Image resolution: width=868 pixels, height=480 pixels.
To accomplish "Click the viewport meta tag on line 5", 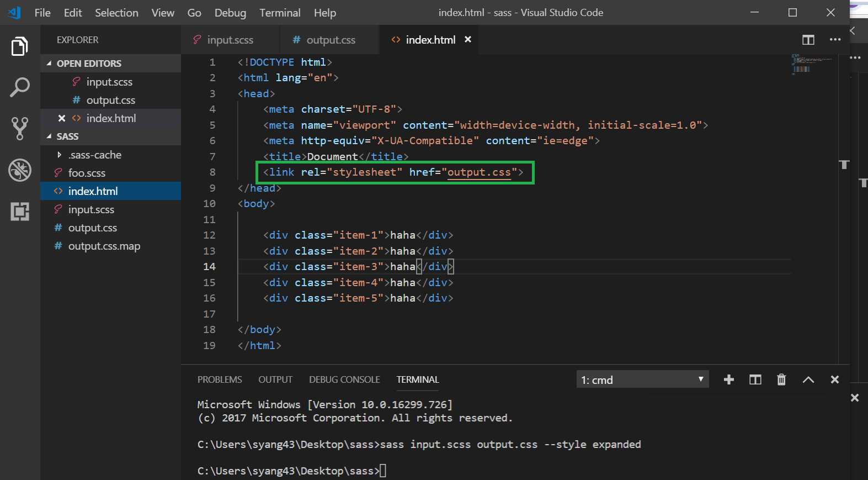I will click(486, 125).
